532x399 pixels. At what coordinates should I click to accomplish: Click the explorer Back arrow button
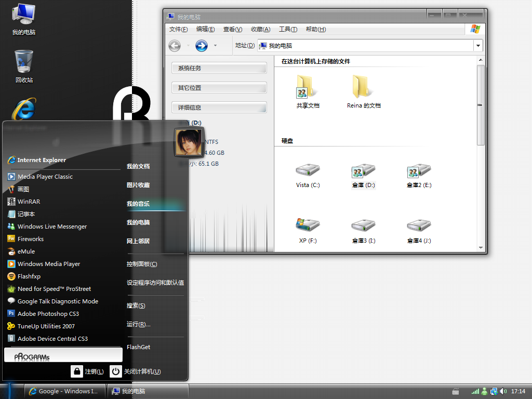click(x=175, y=46)
